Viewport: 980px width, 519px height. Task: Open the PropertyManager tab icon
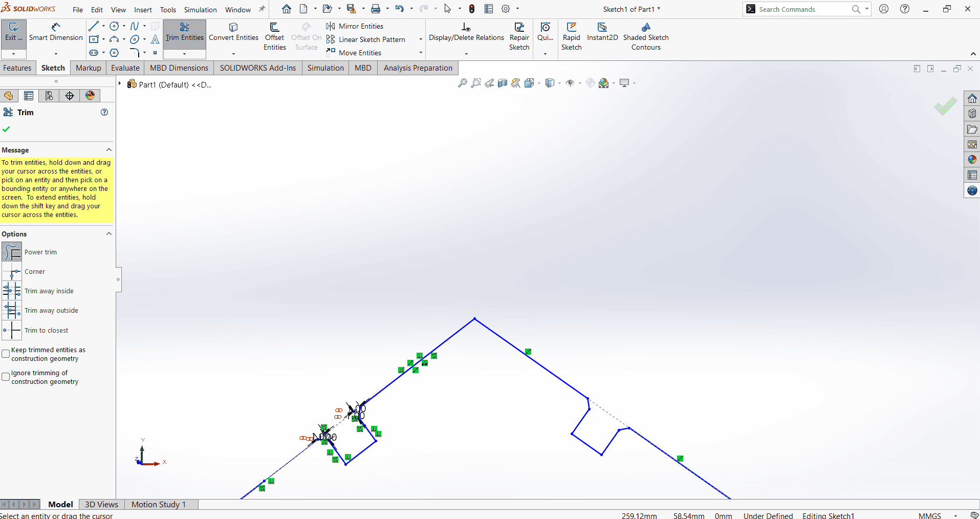[29, 96]
